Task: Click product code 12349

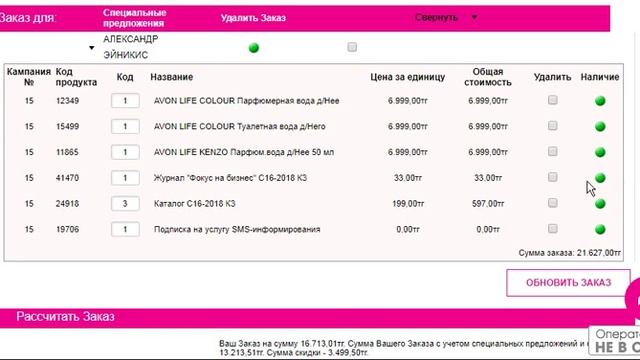Action: pos(67,101)
